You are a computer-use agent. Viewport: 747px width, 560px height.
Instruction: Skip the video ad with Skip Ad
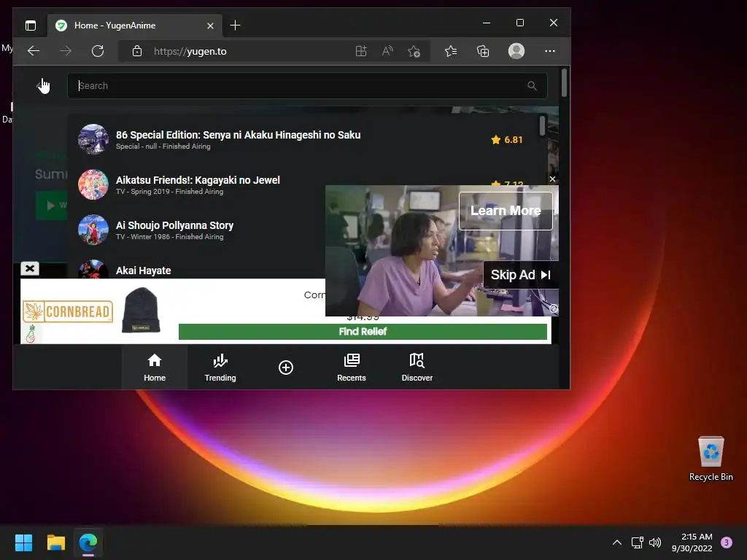click(x=521, y=275)
